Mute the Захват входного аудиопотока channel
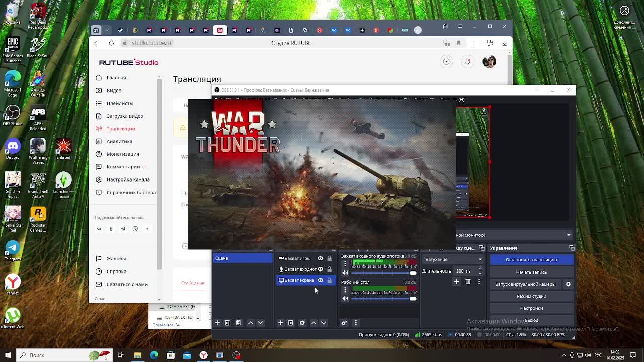644x362 pixels. tap(345, 273)
